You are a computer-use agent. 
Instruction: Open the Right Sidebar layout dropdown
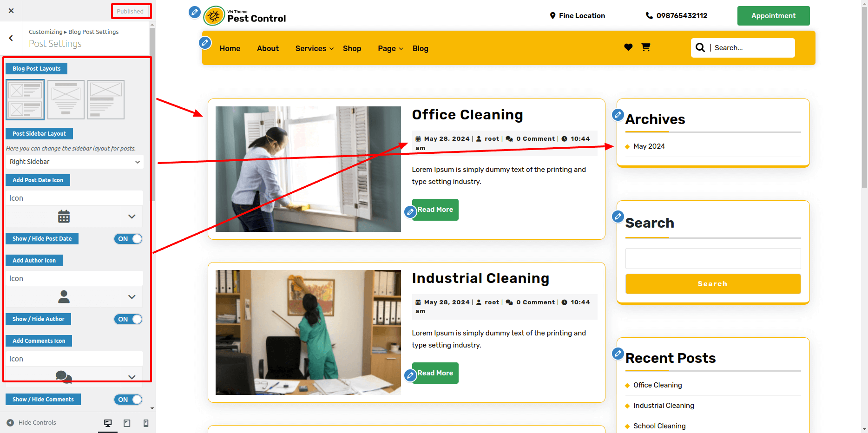pos(74,162)
